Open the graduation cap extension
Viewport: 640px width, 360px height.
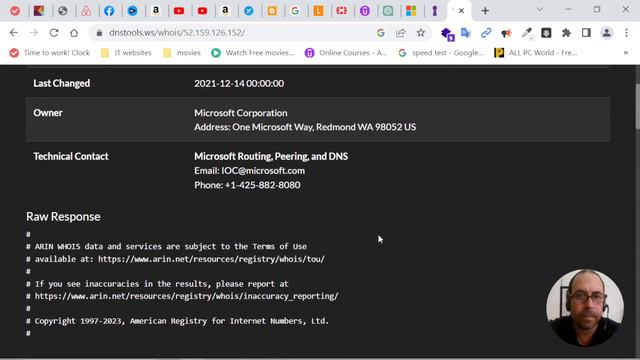click(447, 34)
